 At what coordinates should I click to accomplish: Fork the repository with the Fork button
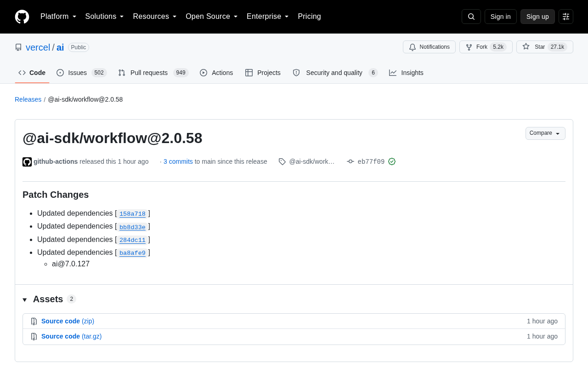coord(486,47)
